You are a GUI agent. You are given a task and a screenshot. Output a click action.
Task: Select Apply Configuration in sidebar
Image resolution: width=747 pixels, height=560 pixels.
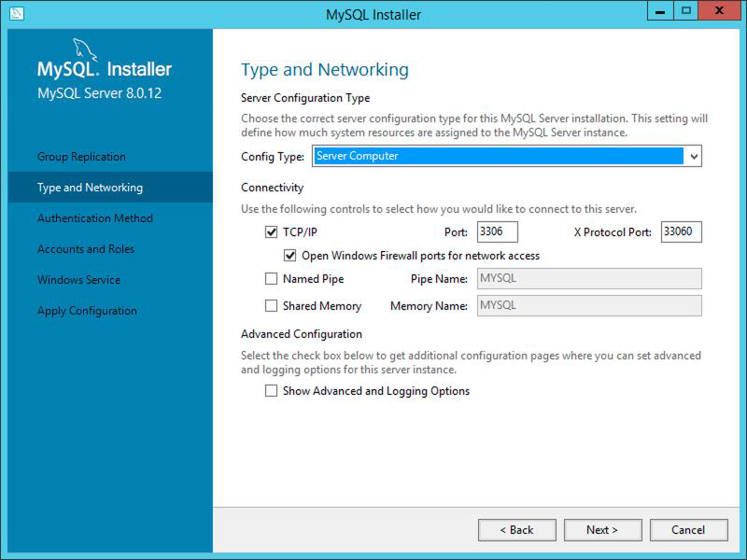coord(87,311)
